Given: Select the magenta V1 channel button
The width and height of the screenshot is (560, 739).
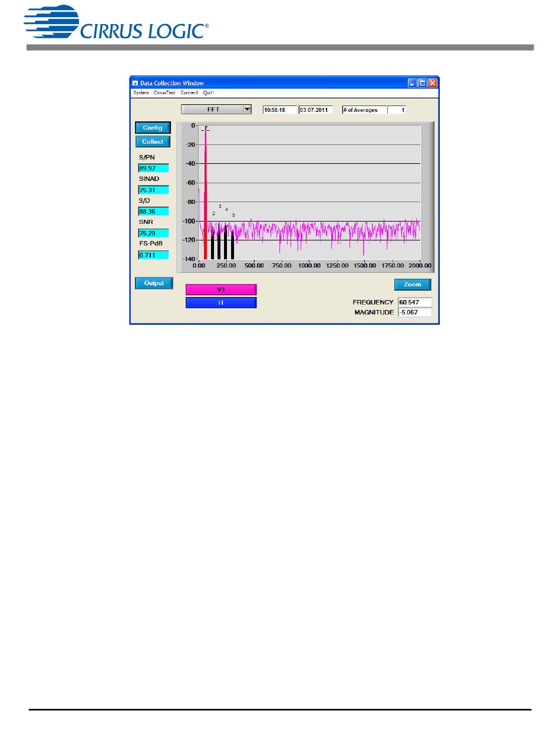Looking at the screenshot, I should point(221,290).
